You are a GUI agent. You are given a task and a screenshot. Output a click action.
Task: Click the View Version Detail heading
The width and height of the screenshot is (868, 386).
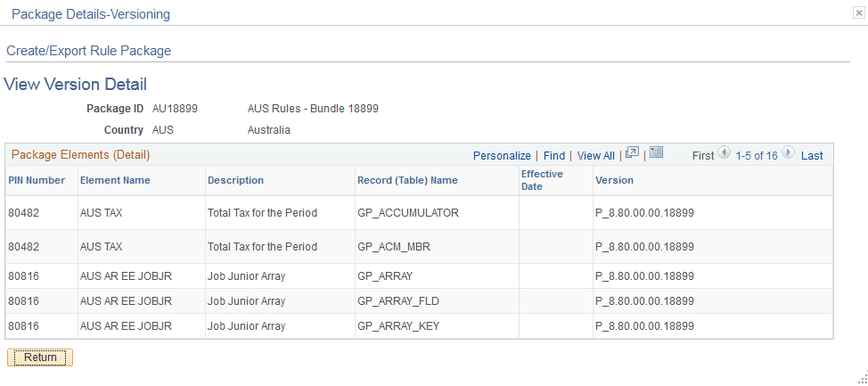(x=75, y=85)
